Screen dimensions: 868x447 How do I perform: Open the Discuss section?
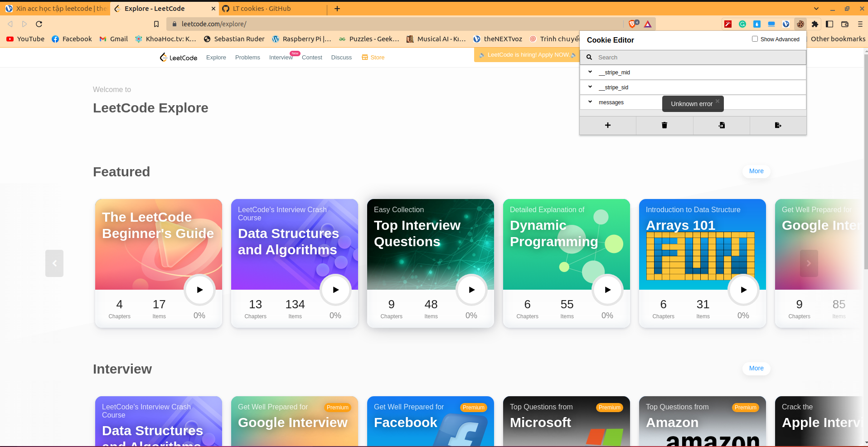coord(341,58)
